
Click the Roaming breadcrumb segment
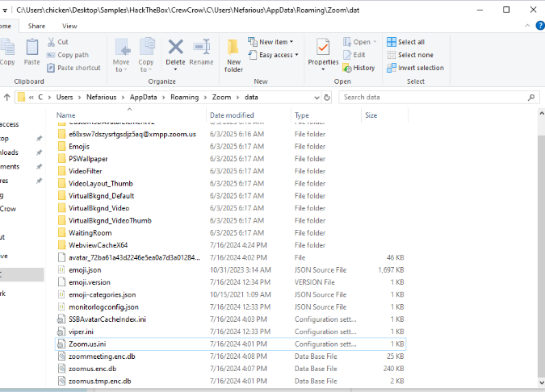tap(184, 98)
